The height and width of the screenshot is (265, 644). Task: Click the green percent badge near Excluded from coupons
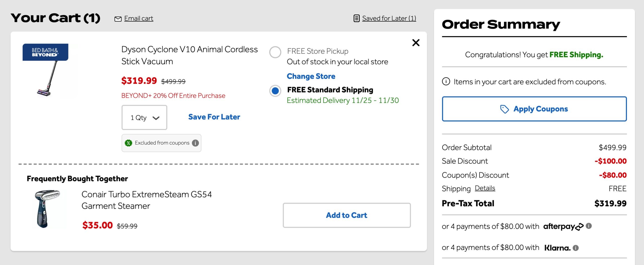tap(129, 143)
